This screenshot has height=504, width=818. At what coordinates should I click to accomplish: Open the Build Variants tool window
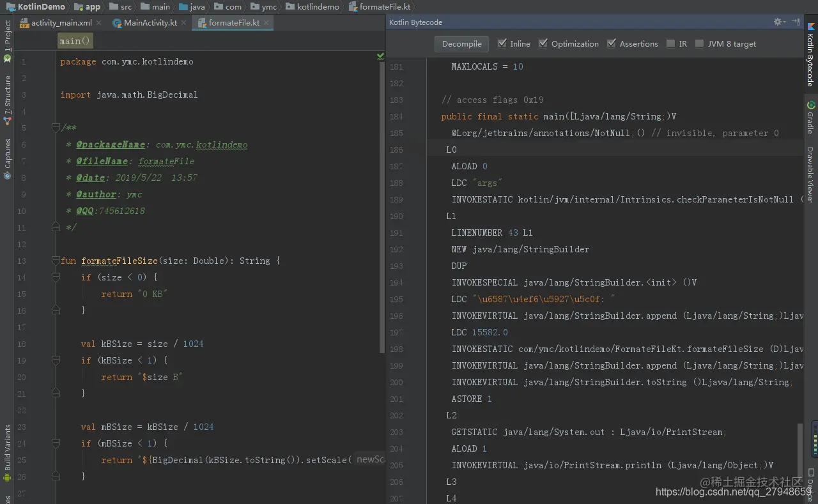click(x=7, y=454)
